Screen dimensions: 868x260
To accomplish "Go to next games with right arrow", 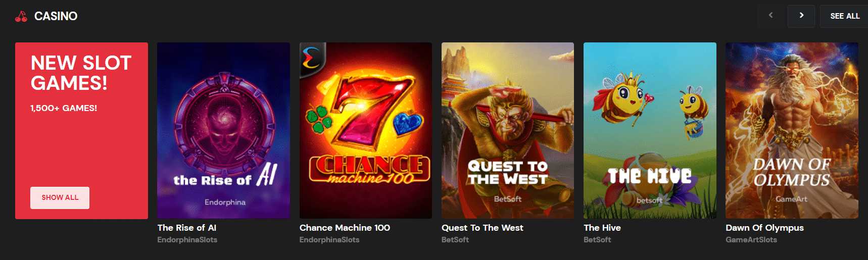I will tap(801, 16).
